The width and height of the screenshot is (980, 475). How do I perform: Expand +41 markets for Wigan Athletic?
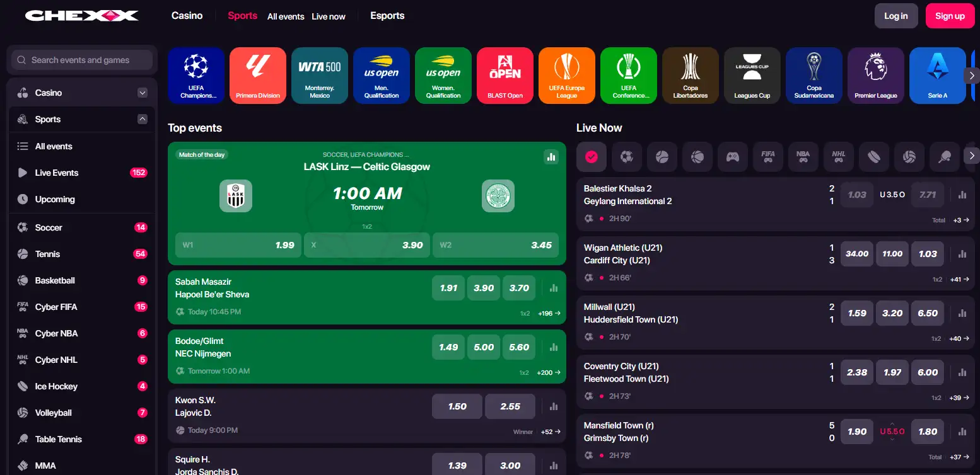click(959, 279)
